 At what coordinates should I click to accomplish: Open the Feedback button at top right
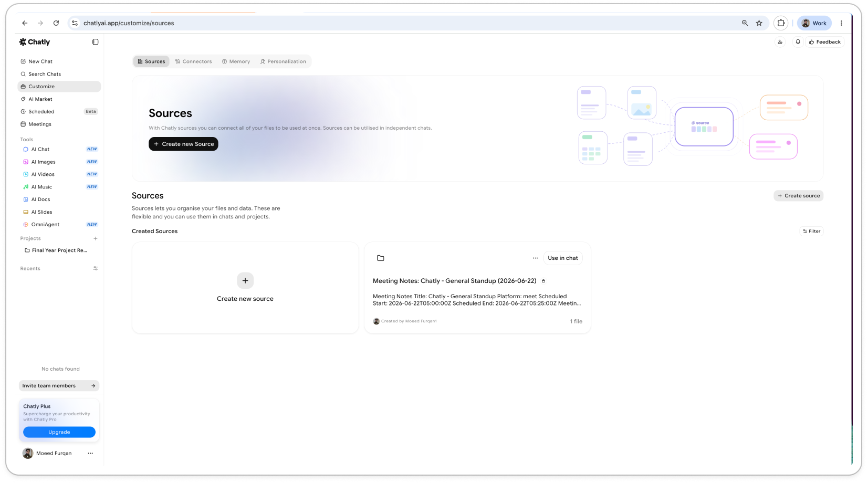825,42
